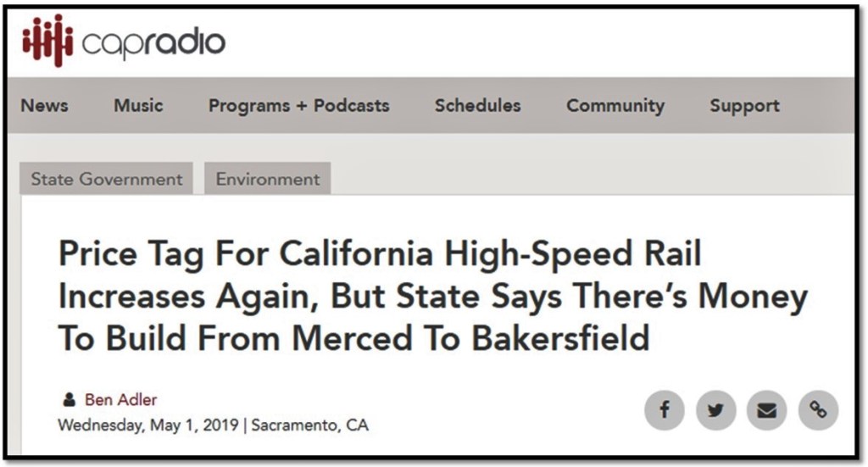
Task: Open the News menu
Action: click(44, 106)
